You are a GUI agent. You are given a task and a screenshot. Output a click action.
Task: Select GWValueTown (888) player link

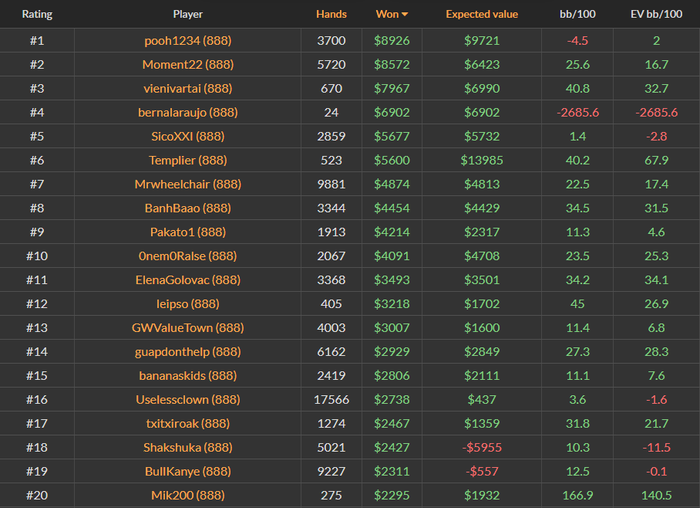pyautogui.click(x=188, y=328)
